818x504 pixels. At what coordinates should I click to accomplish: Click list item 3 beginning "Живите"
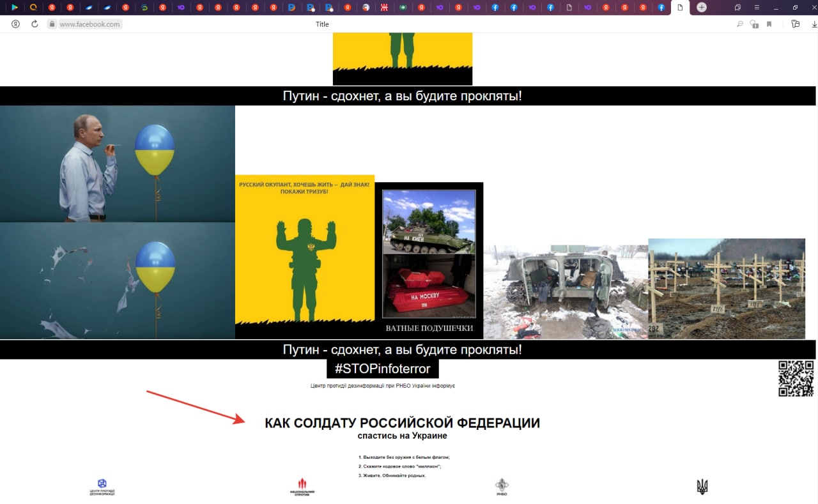click(392, 475)
